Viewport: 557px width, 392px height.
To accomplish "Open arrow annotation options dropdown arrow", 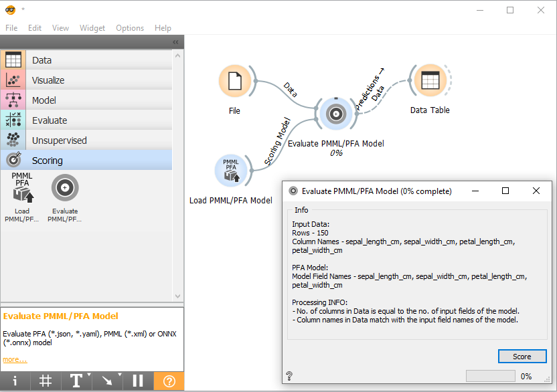I will [x=120, y=375].
